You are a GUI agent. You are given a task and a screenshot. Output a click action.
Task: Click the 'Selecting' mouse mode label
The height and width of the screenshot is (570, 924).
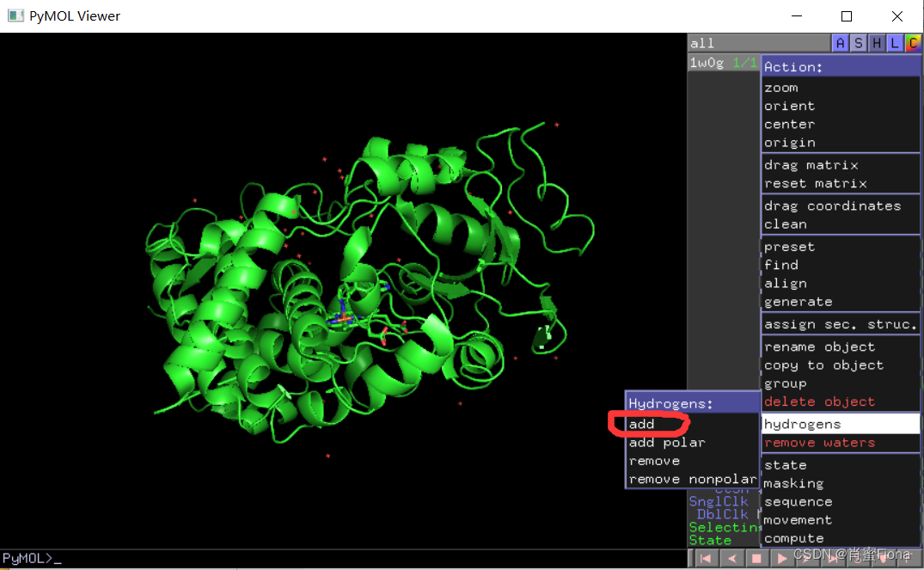click(725, 527)
